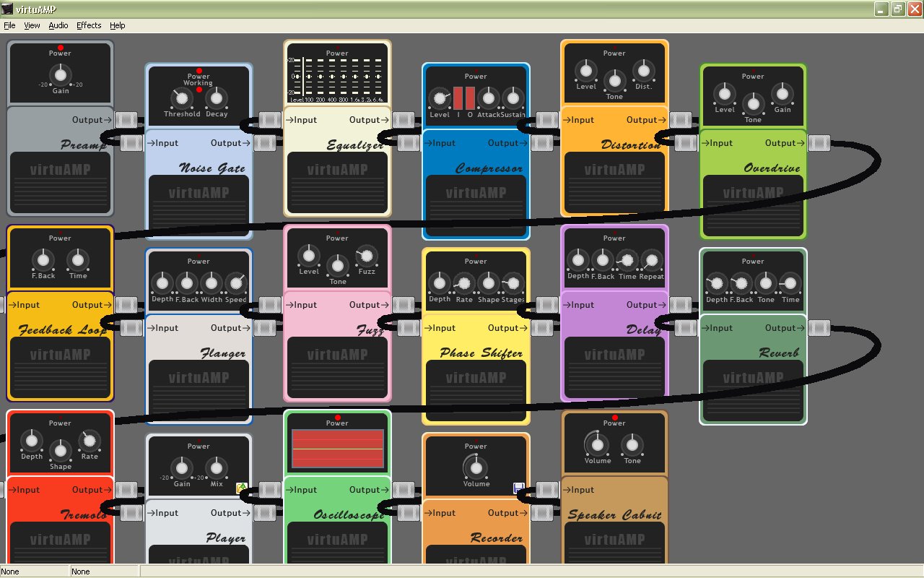
Task: Click the Fuzz knob on Fuzz pedal
Action: coord(366,256)
